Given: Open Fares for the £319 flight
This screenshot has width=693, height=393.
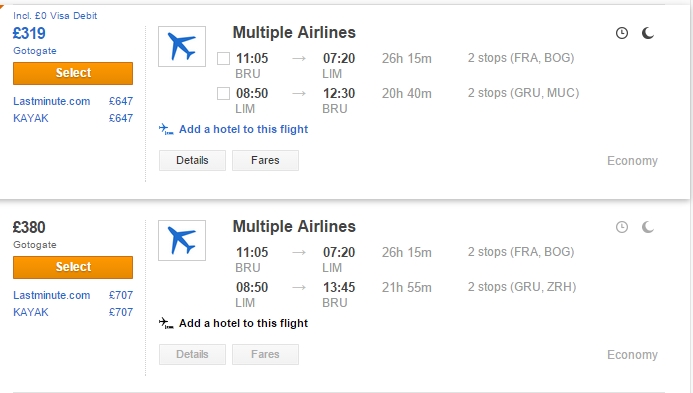Looking at the screenshot, I should [x=265, y=160].
